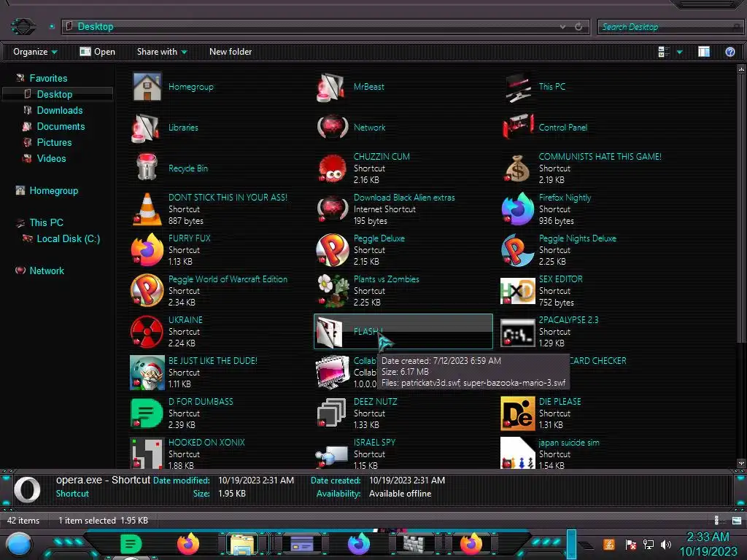Select the MrBeast folder icon
The image size is (747, 560).
tap(331, 87)
